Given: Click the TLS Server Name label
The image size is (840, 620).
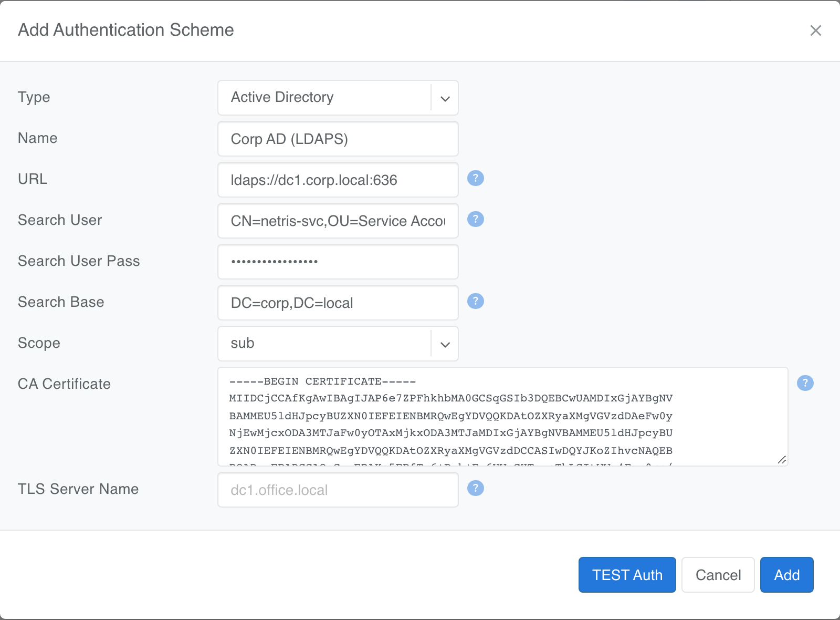Looking at the screenshot, I should [x=78, y=489].
